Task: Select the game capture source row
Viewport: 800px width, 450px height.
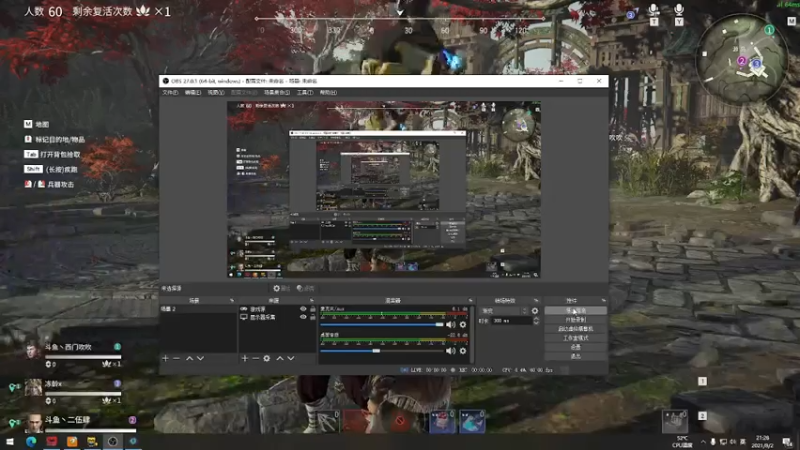Action: point(278,309)
